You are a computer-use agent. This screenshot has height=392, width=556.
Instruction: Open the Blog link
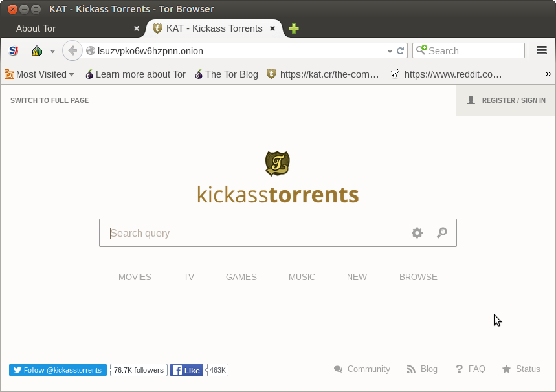point(429,369)
